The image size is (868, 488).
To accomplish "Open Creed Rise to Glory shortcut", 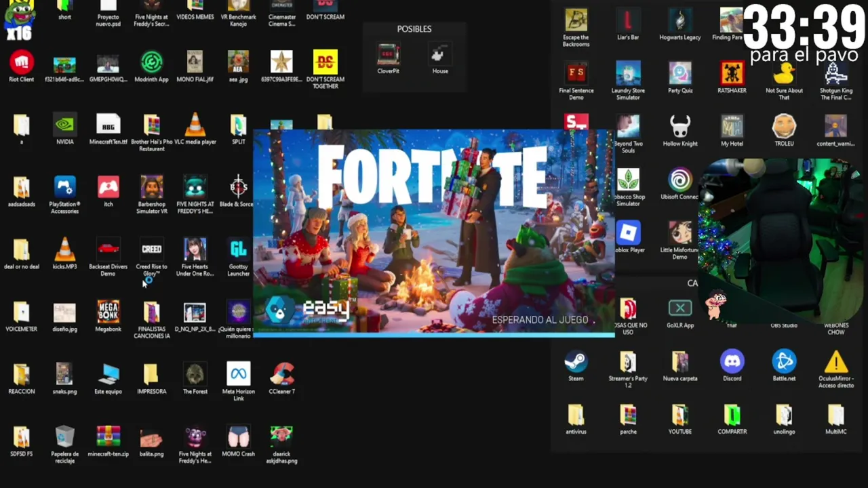I will coord(151,250).
